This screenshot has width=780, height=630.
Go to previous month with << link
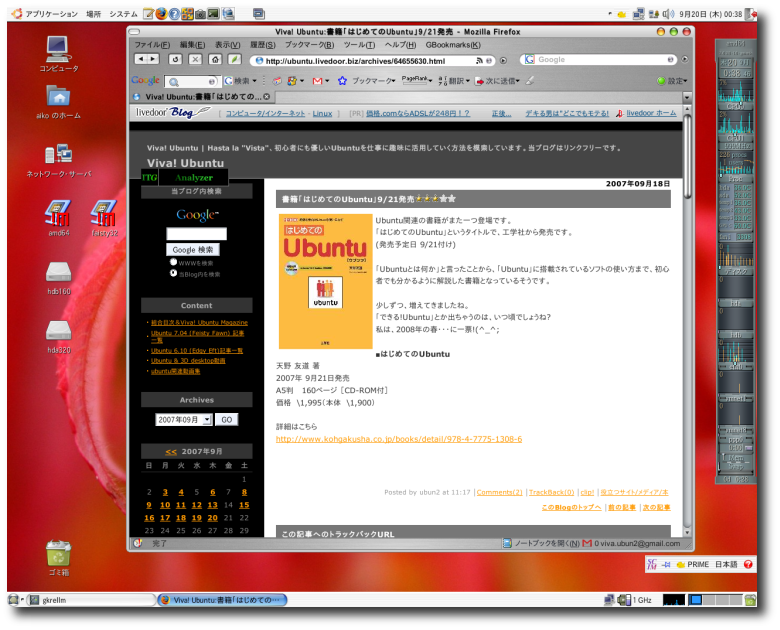click(x=171, y=452)
